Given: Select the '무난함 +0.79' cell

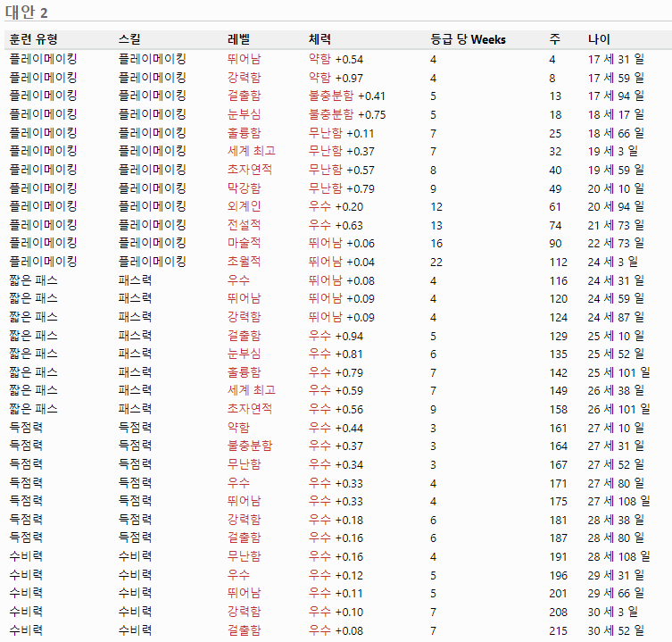Looking at the screenshot, I should point(342,188).
